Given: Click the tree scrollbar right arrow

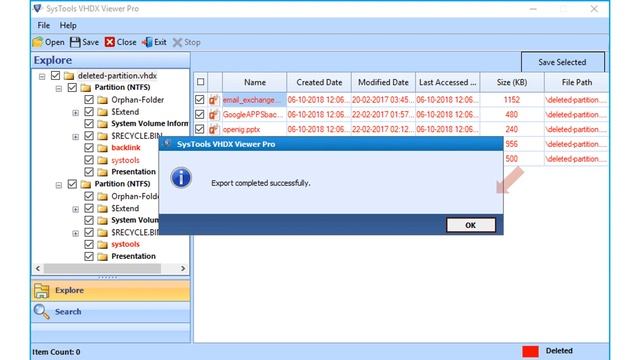Looking at the screenshot, I should coord(183,269).
